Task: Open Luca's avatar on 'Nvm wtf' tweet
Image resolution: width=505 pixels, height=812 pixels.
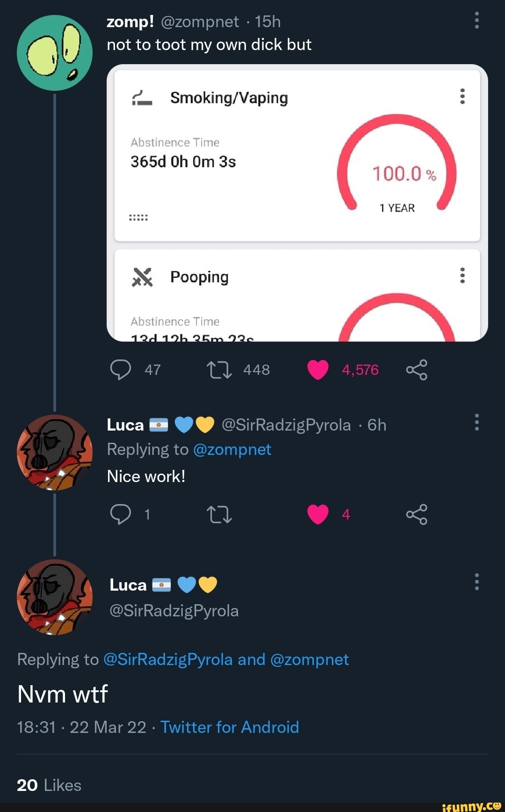Action: tap(55, 597)
